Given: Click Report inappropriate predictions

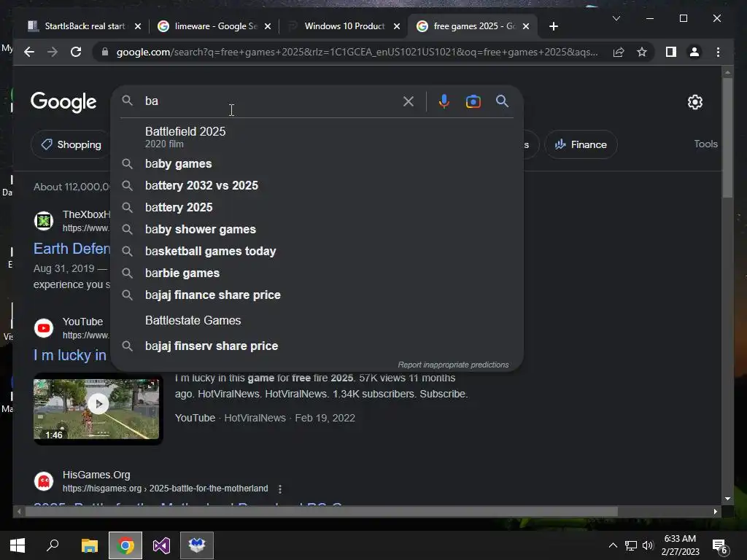Looking at the screenshot, I should (453, 365).
